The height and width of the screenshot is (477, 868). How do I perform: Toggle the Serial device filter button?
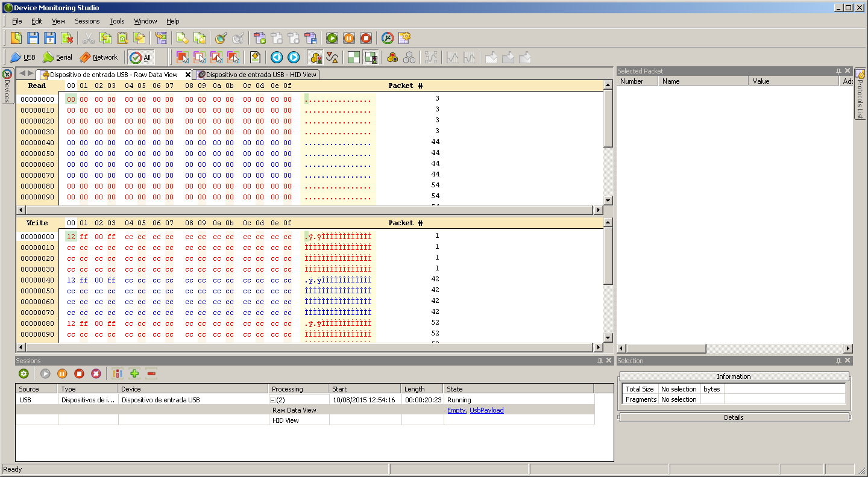pos(57,57)
